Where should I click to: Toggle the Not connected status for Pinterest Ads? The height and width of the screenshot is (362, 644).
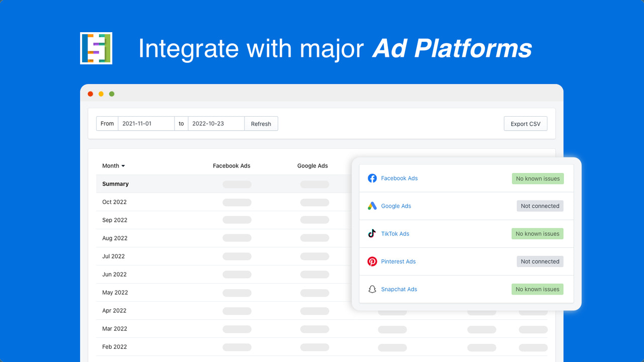click(540, 261)
